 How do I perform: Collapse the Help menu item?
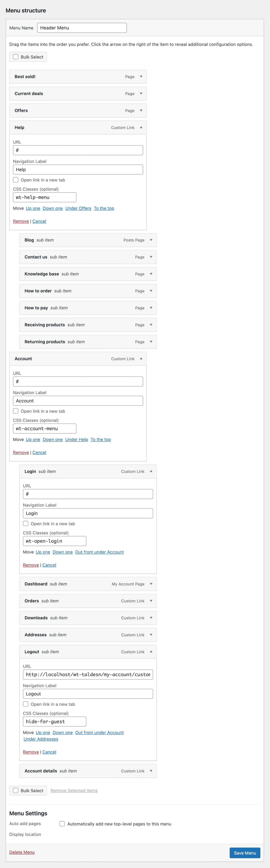coord(141,127)
